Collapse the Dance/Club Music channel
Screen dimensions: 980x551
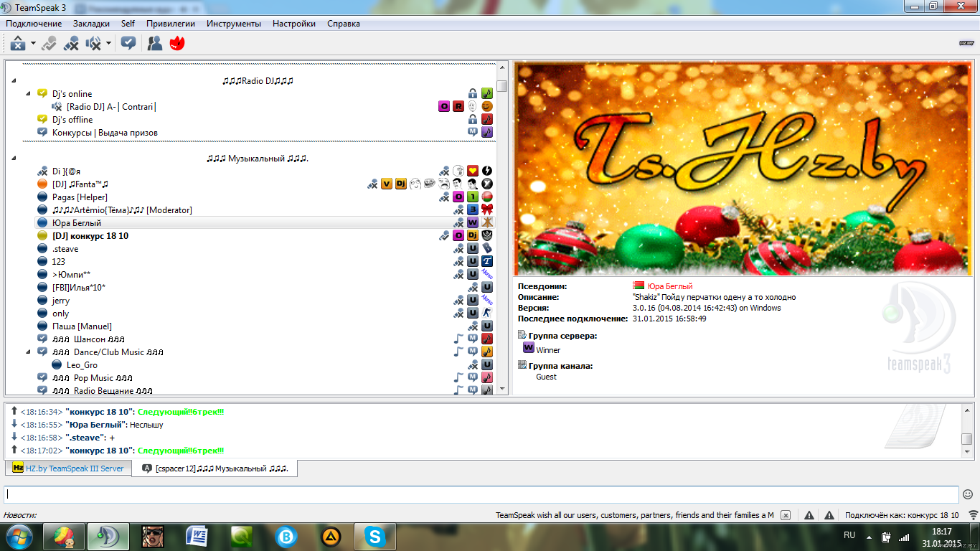pos(28,352)
